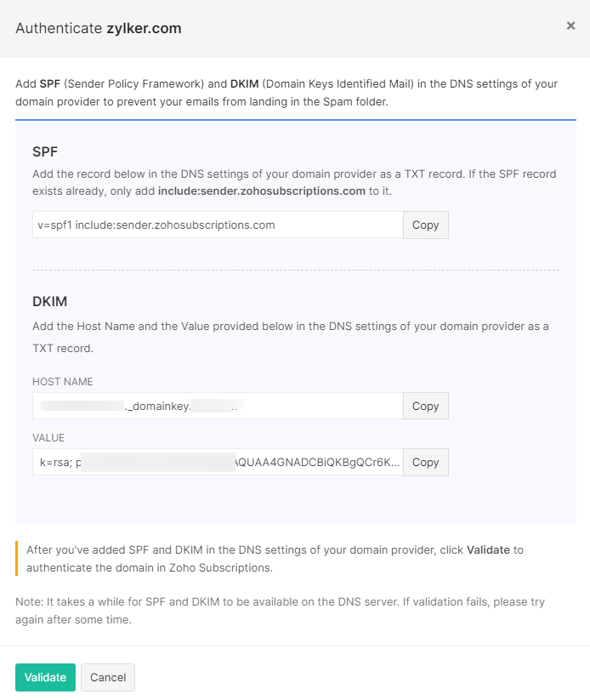Click the Copy button beside the DKIM host name
Viewport: 590px width, 700px height.
425,406
